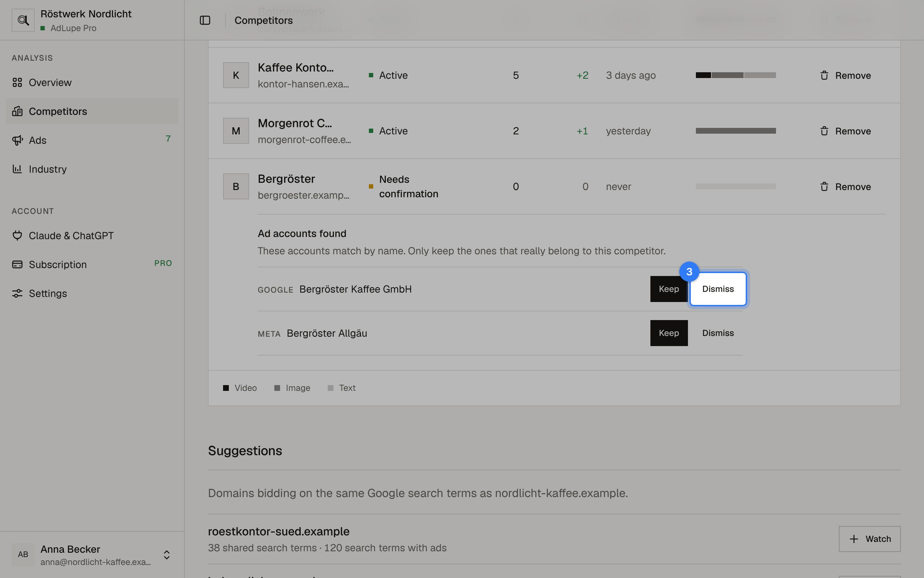Click the Industry chart icon
Image resolution: width=924 pixels, height=578 pixels.
pos(17,169)
